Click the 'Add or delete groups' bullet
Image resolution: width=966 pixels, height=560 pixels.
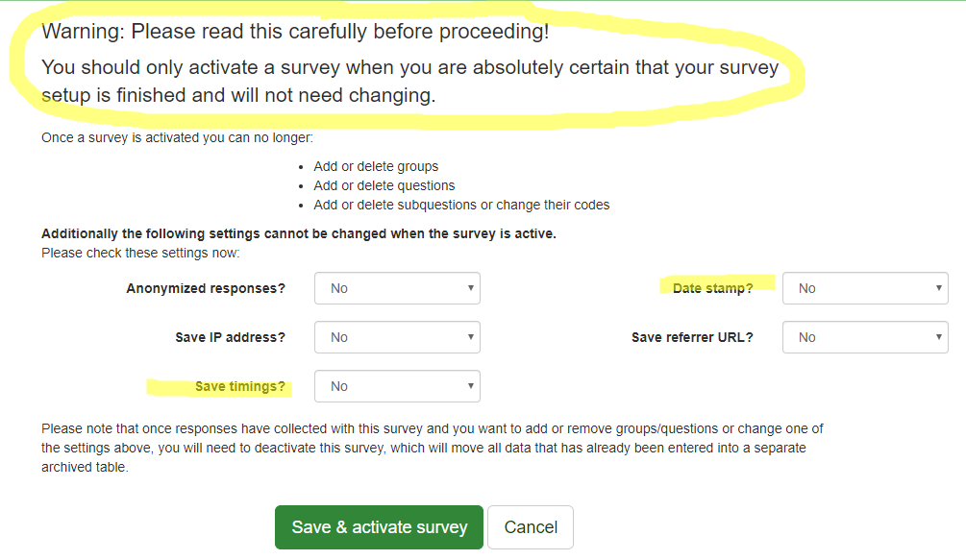(376, 166)
